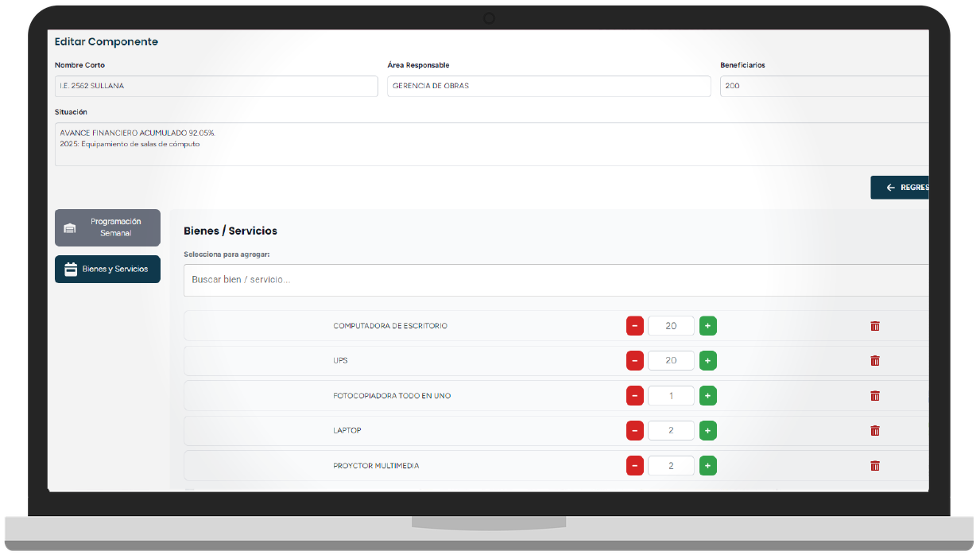Click into the Situación text area

click(x=491, y=145)
